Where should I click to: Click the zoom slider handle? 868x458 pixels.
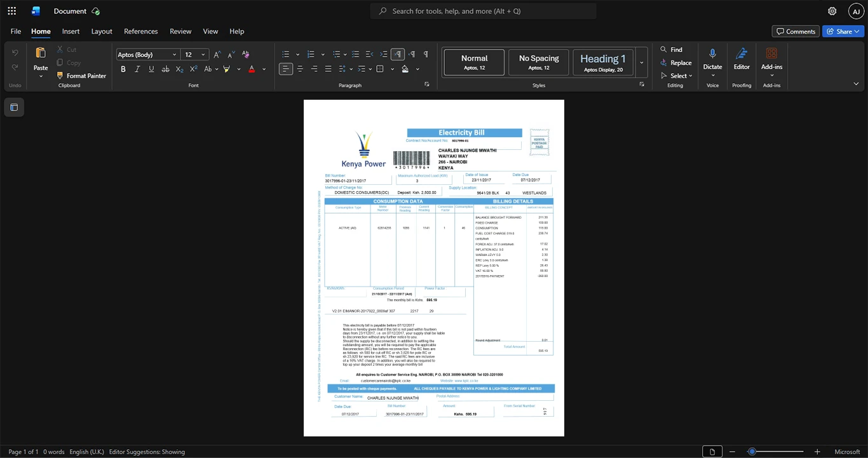pyautogui.click(x=752, y=452)
